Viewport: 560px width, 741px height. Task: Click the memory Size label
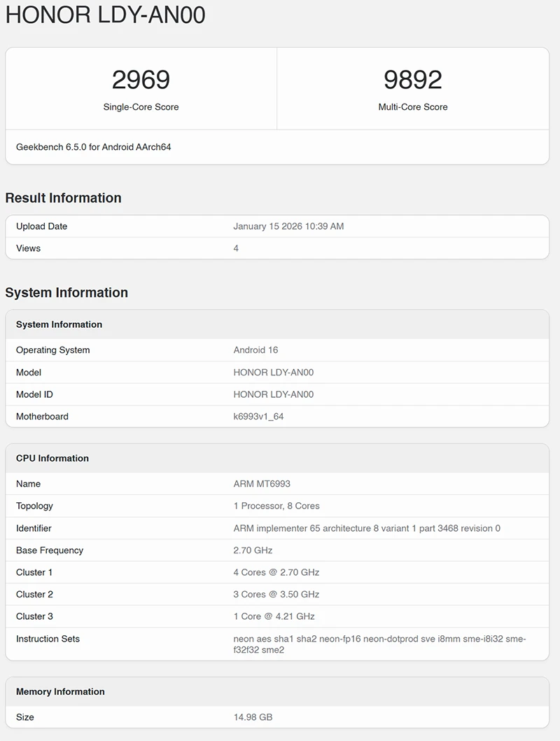(x=25, y=717)
